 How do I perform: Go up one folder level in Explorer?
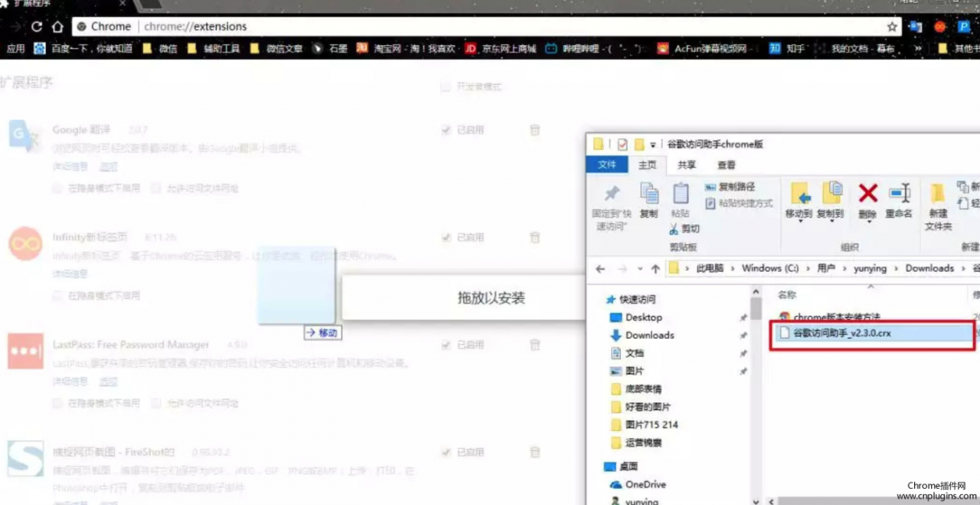tap(655, 269)
